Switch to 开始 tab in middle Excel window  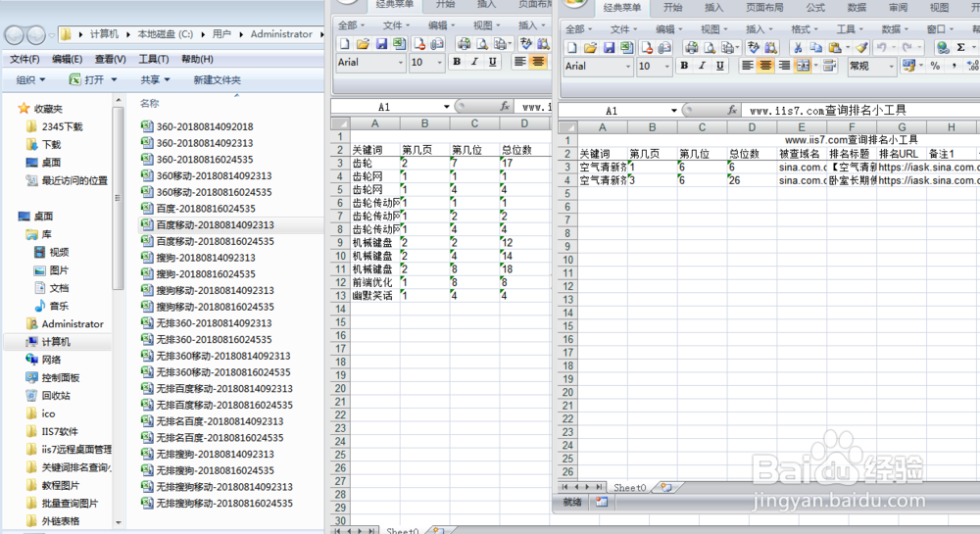coord(445,4)
